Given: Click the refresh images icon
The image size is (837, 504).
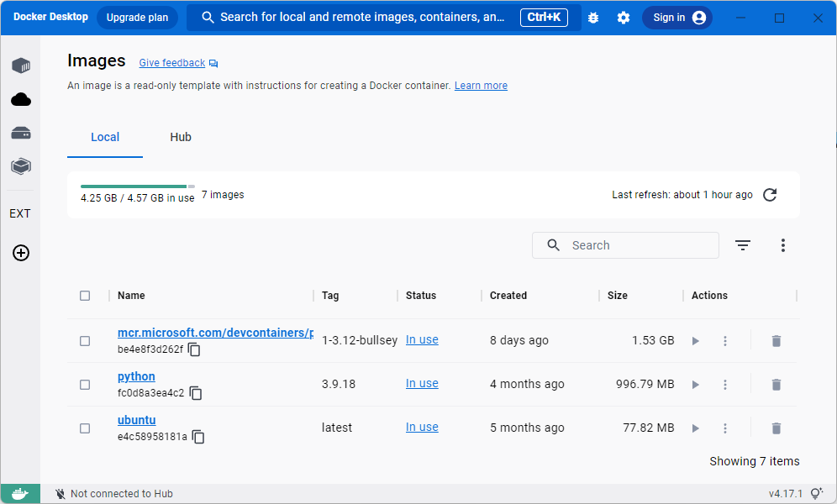Looking at the screenshot, I should coord(770,195).
